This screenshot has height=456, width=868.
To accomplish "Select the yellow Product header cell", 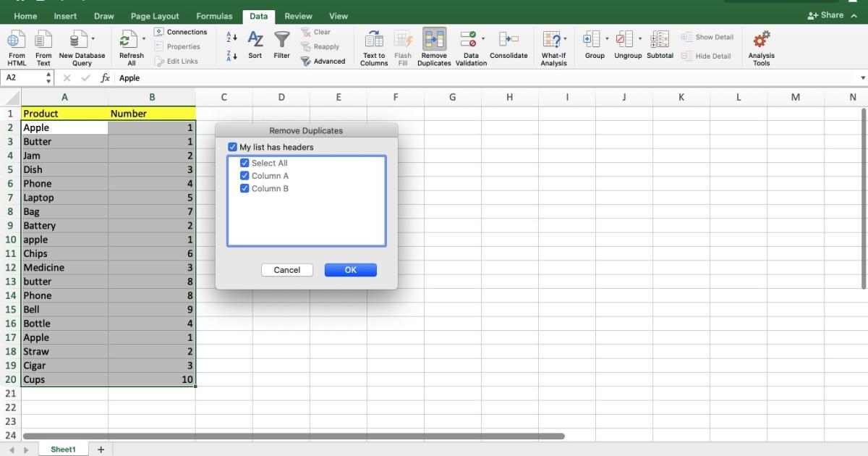I will tap(65, 114).
